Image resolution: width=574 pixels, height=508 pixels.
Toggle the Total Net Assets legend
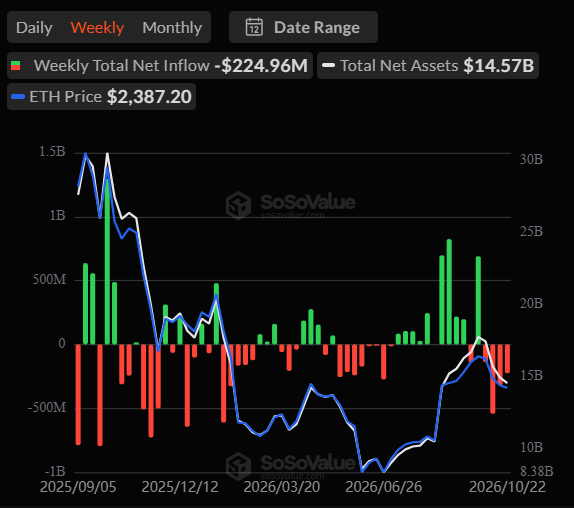point(428,66)
